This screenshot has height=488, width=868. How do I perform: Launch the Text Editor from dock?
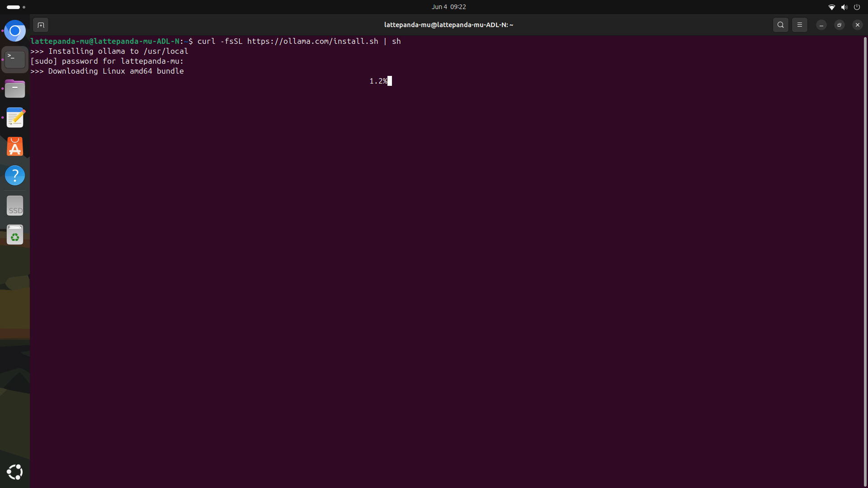point(15,117)
